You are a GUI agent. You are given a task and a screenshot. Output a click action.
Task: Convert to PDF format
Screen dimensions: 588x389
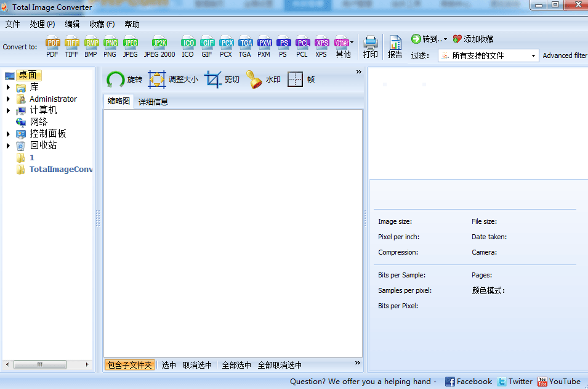pyautogui.click(x=52, y=47)
